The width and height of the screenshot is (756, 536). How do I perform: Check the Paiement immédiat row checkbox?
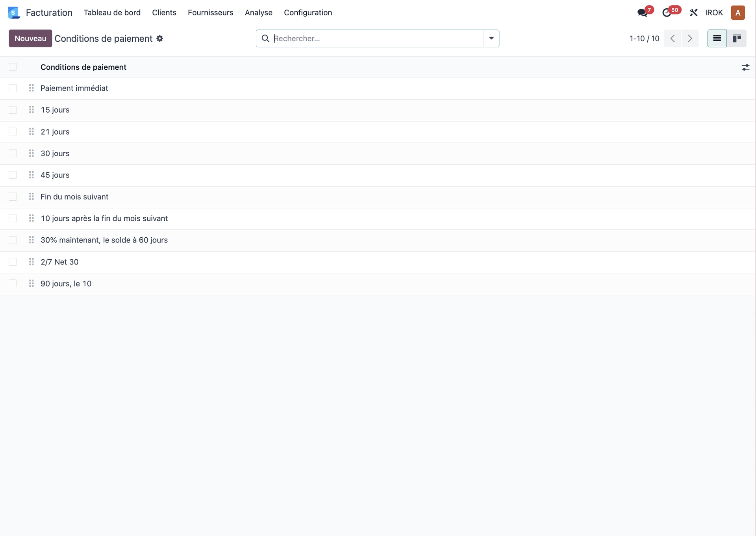coord(13,88)
